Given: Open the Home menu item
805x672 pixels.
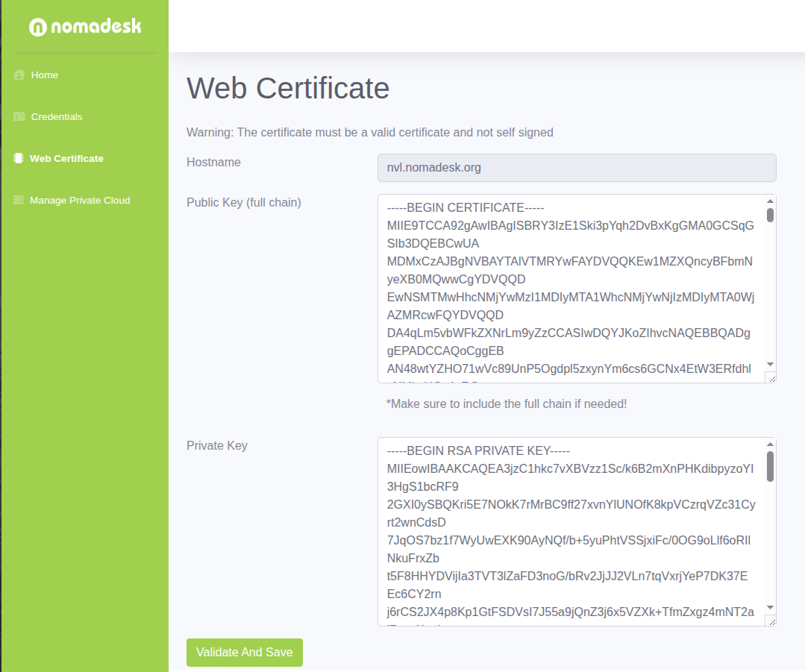Looking at the screenshot, I should 45,75.
